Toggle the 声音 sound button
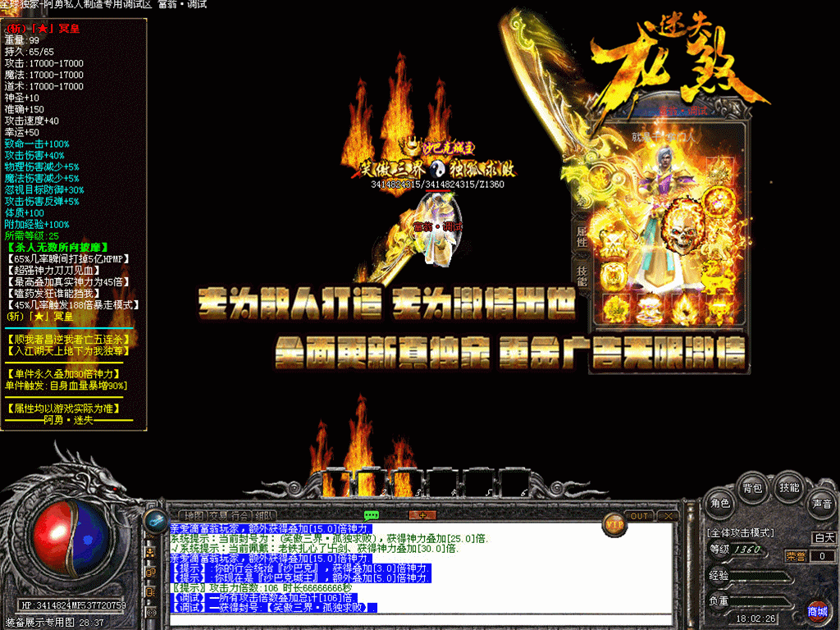Viewport: 840px width, 630px height. coord(820,503)
